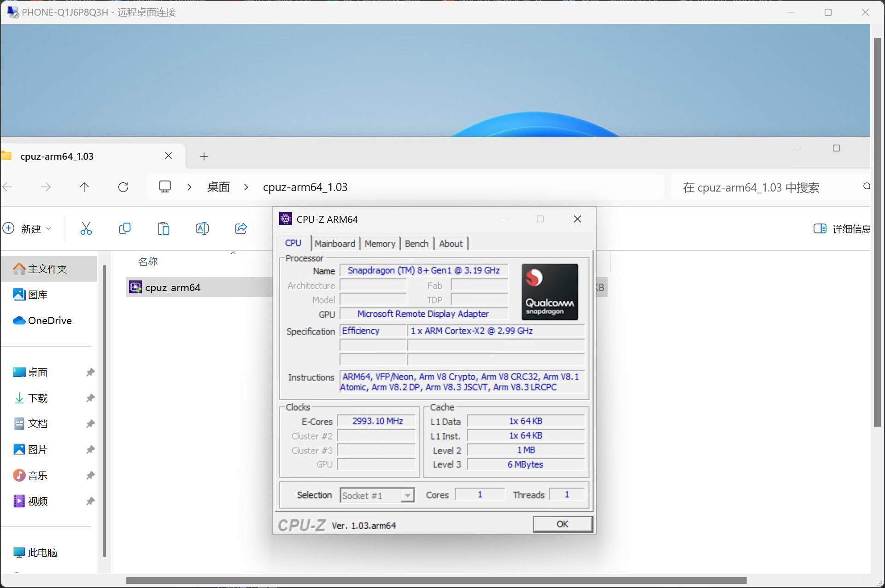The width and height of the screenshot is (885, 588).
Task: Select the CPU tab in CPU-Z
Action: tap(293, 243)
